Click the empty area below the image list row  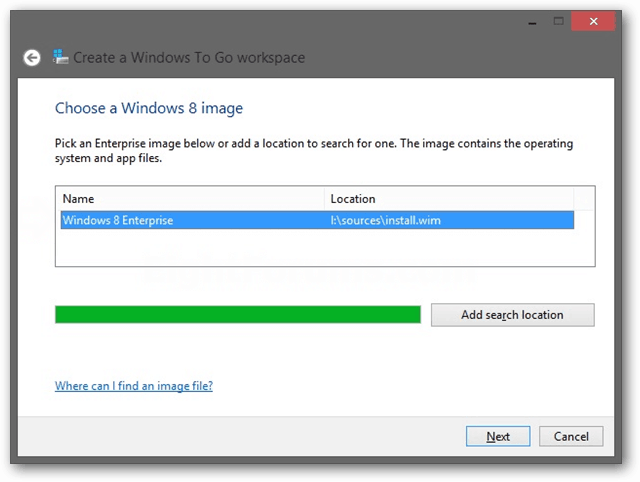coord(325,247)
